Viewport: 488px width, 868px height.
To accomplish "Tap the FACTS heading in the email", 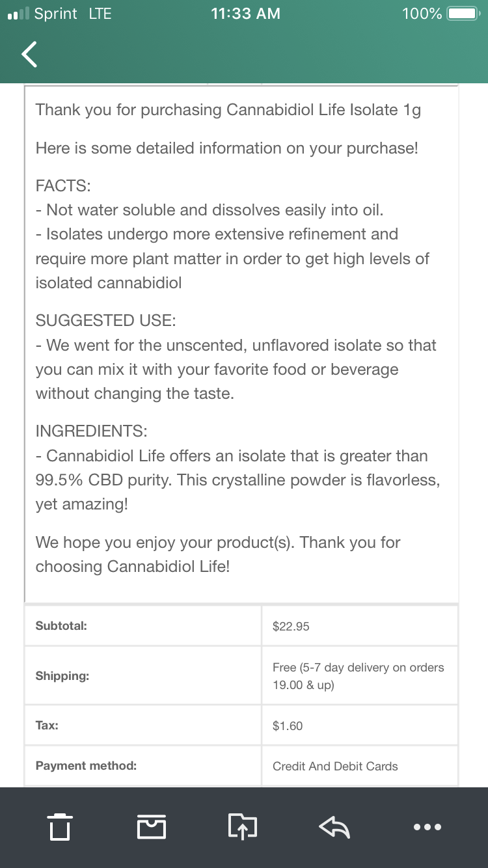I will tap(63, 185).
